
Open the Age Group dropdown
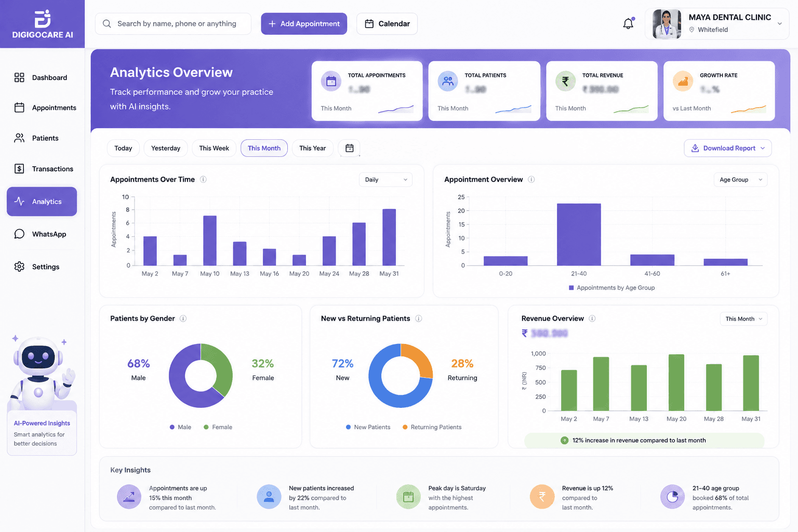740,180
